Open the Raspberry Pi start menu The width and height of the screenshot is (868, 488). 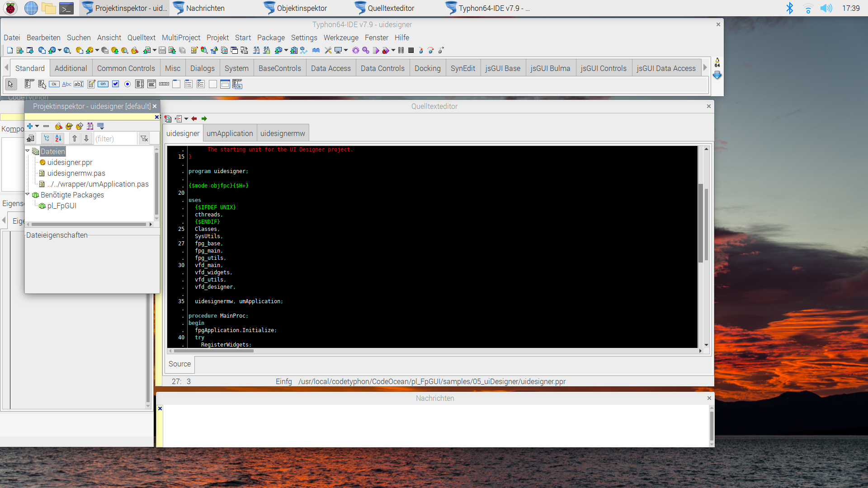[x=11, y=8]
